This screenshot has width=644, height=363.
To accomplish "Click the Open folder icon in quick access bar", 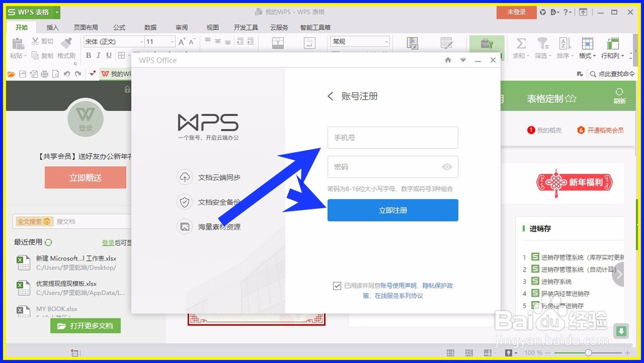I will click(11, 74).
